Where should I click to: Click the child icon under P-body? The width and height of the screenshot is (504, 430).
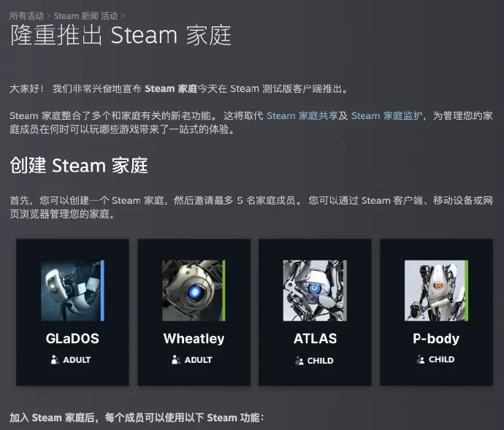[421, 359]
